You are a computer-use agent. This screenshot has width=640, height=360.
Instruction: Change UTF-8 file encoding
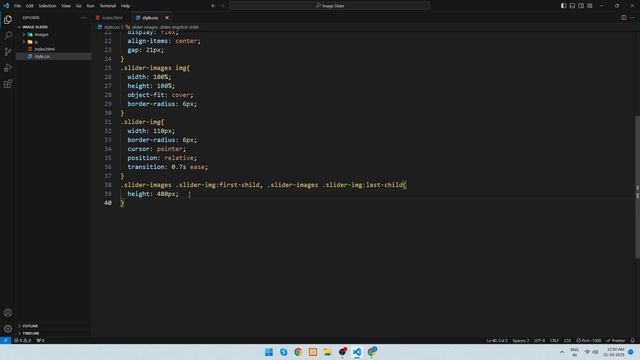[540, 340]
